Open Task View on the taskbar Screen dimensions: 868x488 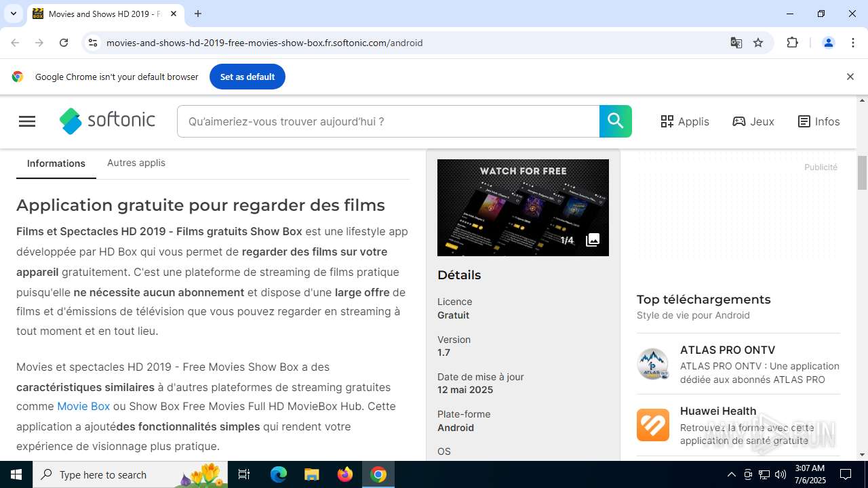(244, 474)
